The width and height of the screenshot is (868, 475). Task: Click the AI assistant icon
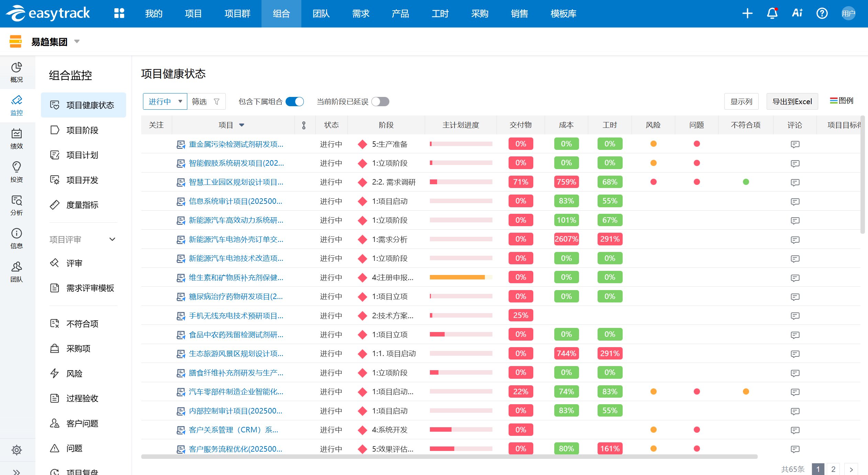pos(797,13)
